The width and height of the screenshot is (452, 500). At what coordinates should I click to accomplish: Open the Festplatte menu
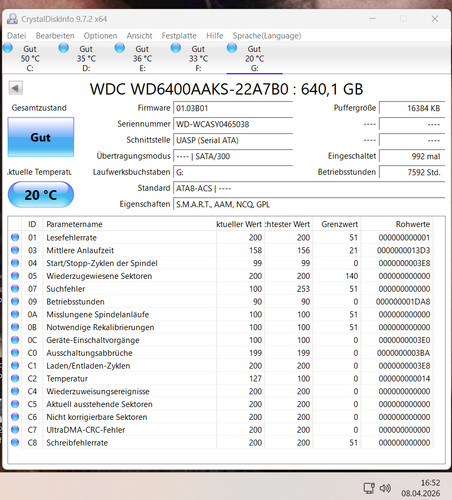[x=179, y=36]
